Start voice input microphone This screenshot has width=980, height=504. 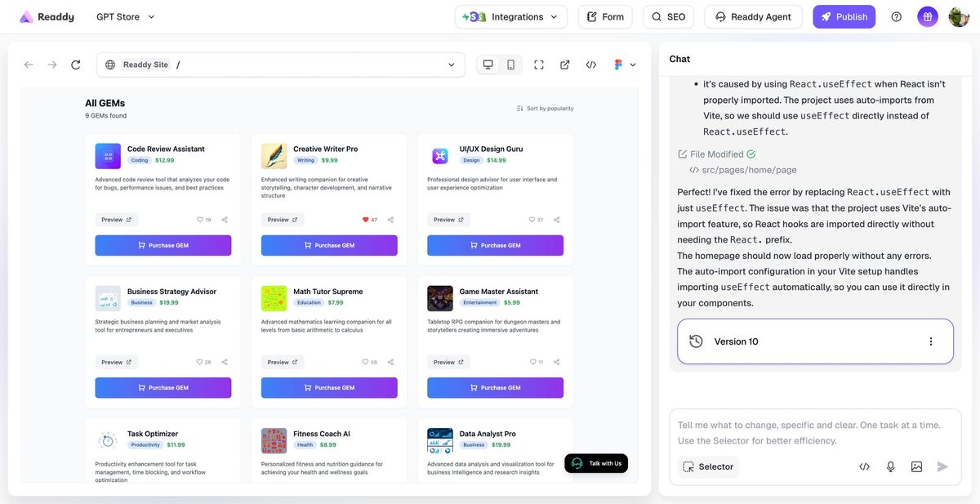(890, 466)
